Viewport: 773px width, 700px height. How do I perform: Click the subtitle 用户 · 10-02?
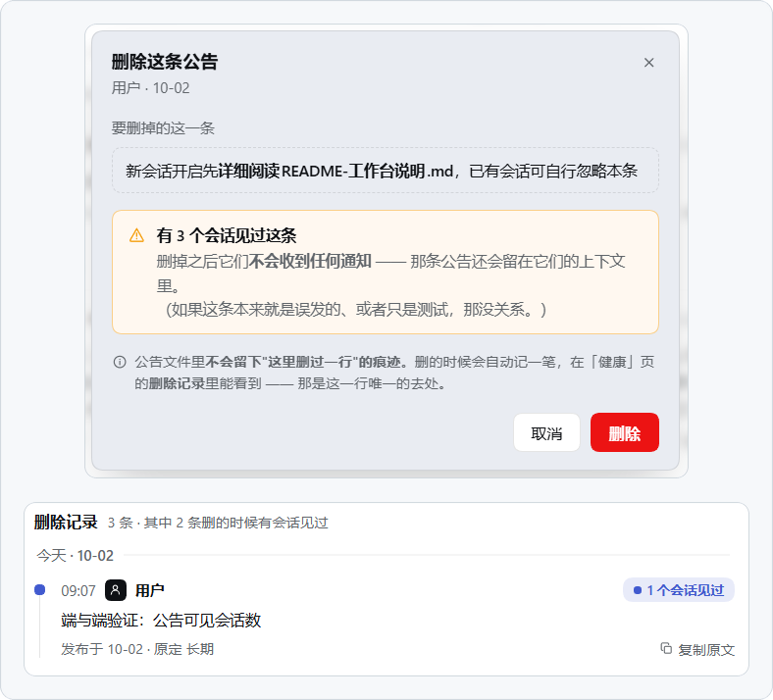tap(150, 88)
